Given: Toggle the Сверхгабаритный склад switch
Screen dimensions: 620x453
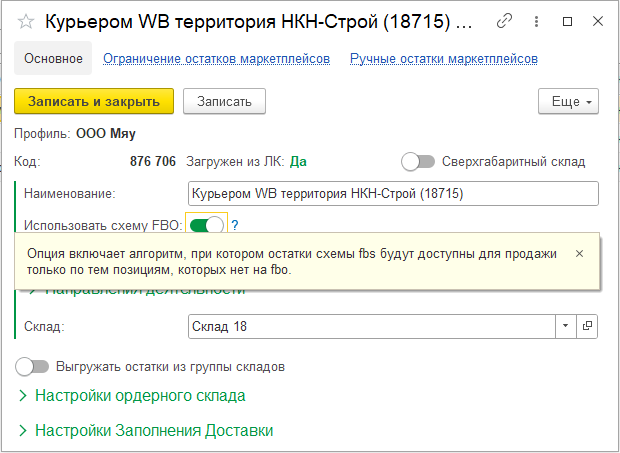Looking at the screenshot, I should click(418, 162).
